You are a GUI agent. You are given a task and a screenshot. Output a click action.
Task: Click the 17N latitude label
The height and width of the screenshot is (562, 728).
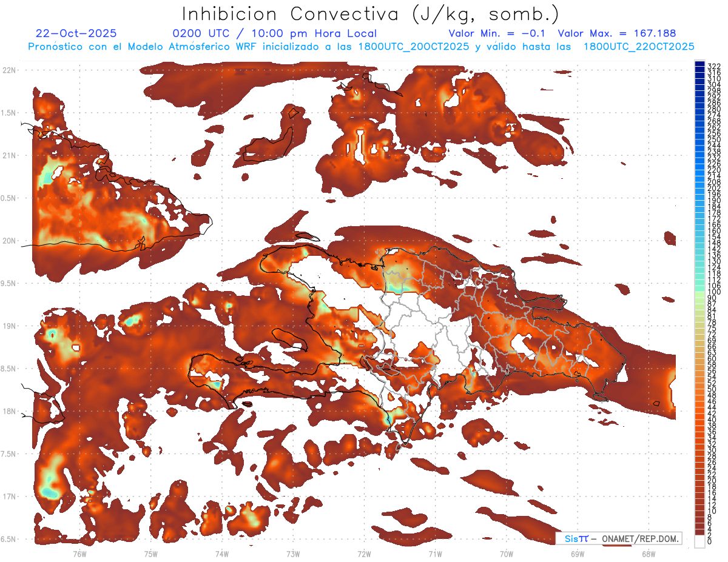pos(8,497)
